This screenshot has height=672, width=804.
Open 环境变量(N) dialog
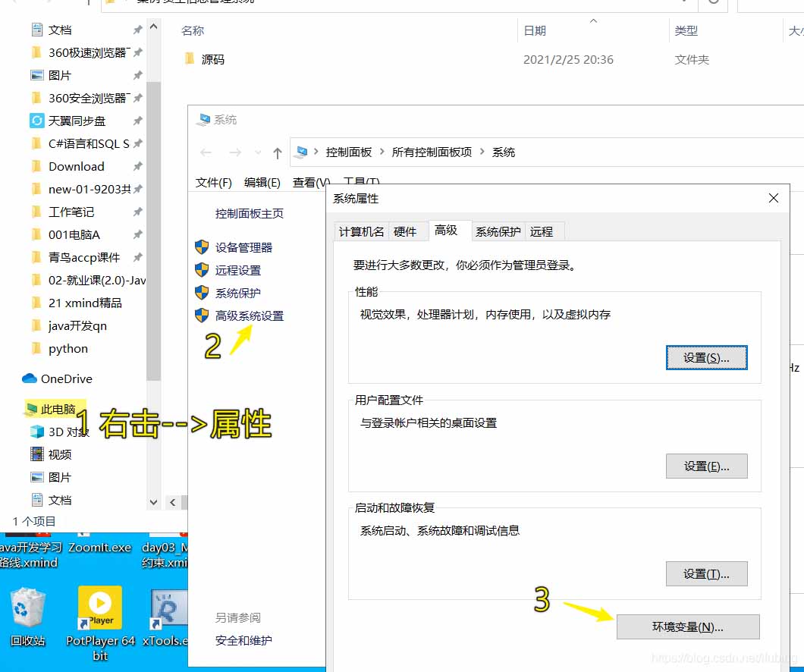point(688,627)
